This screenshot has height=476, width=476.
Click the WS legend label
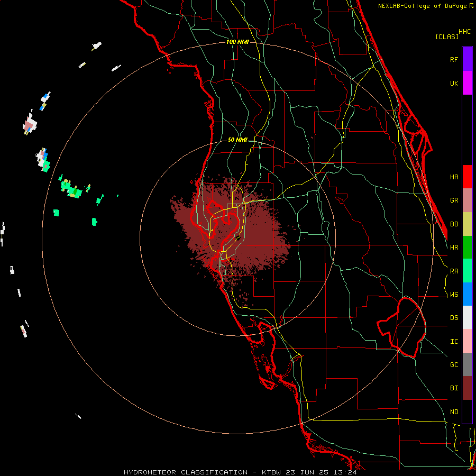(x=454, y=295)
